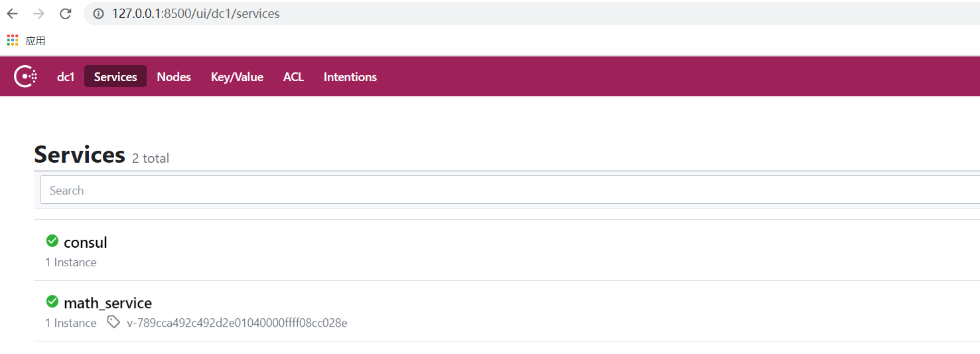Go to the Key/Value tab
980x354 pixels.
click(x=237, y=77)
